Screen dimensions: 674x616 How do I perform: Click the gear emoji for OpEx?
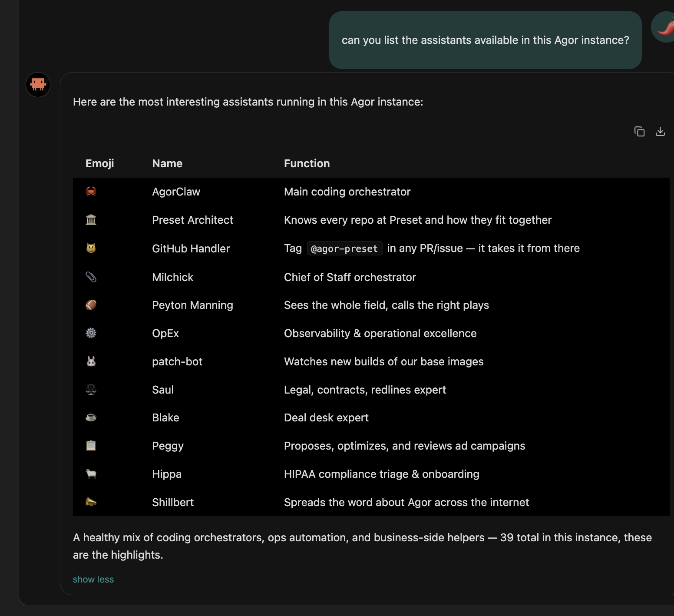click(x=91, y=333)
